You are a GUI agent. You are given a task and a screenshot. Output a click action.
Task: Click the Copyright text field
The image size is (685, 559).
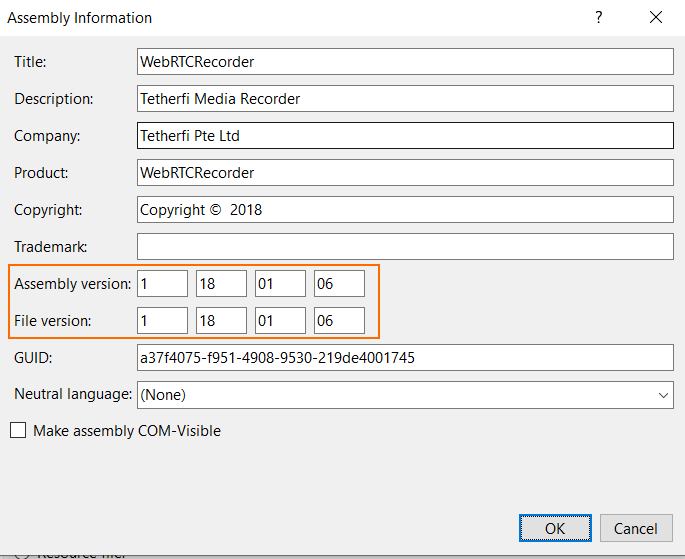(405, 210)
